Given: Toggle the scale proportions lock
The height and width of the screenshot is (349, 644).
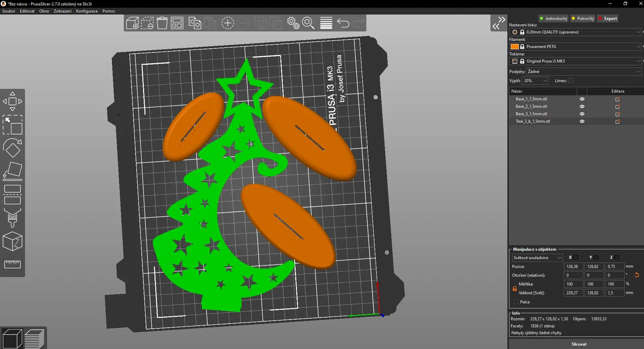Looking at the screenshot, I should coord(514,289).
